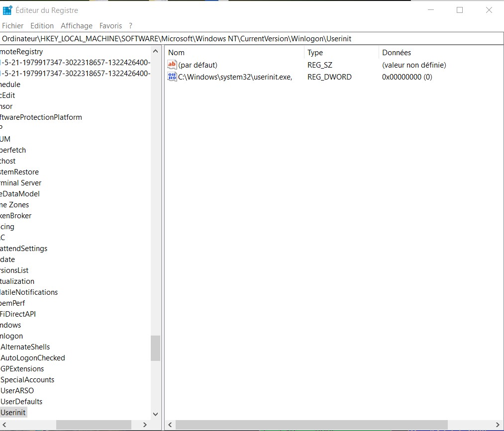Select the UserARSO key in the tree
504x431 pixels.
[x=17, y=391]
